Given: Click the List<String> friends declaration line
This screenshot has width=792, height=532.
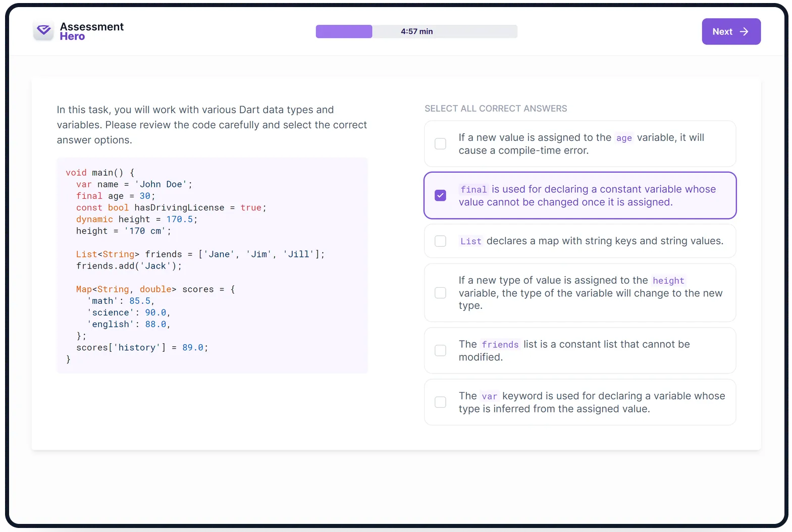Looking at the screenshot, I should [x=200, y=254].
